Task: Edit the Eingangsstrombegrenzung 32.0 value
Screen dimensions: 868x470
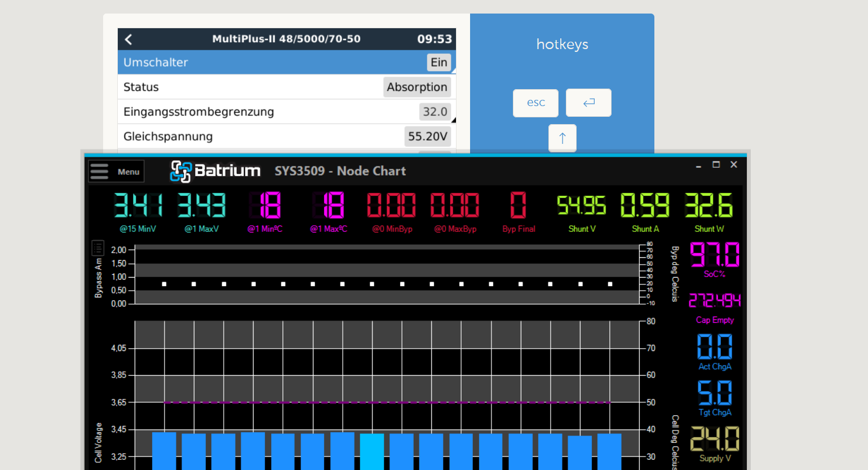Action: point(435,112)
